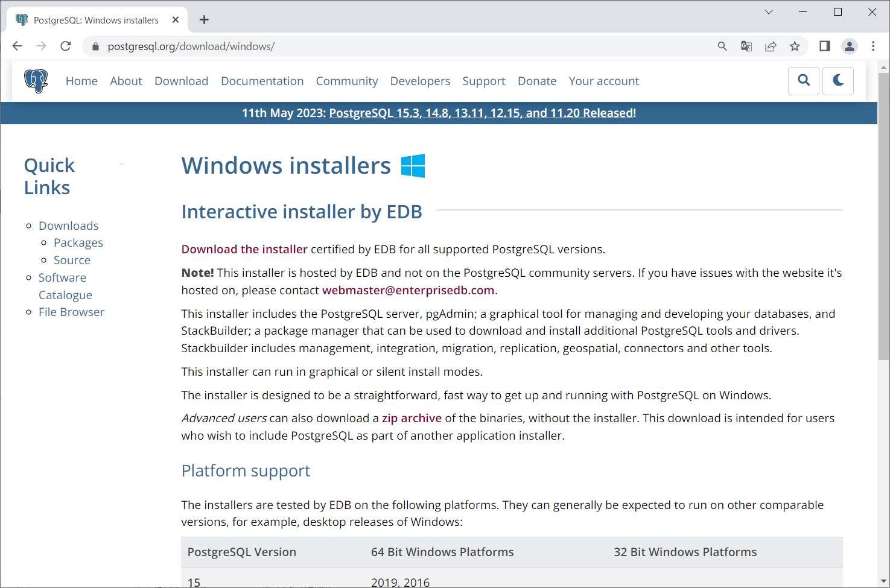This screenshot has height=588, width=890.
Task: Click the 'Download the installer' link
Action: pyautogui.click(x=244, y=249)
